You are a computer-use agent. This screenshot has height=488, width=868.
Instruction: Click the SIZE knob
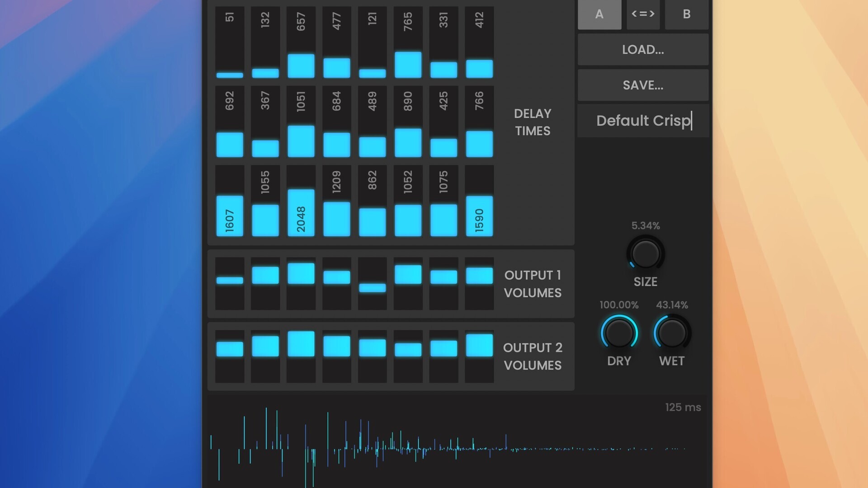(645, 253)
